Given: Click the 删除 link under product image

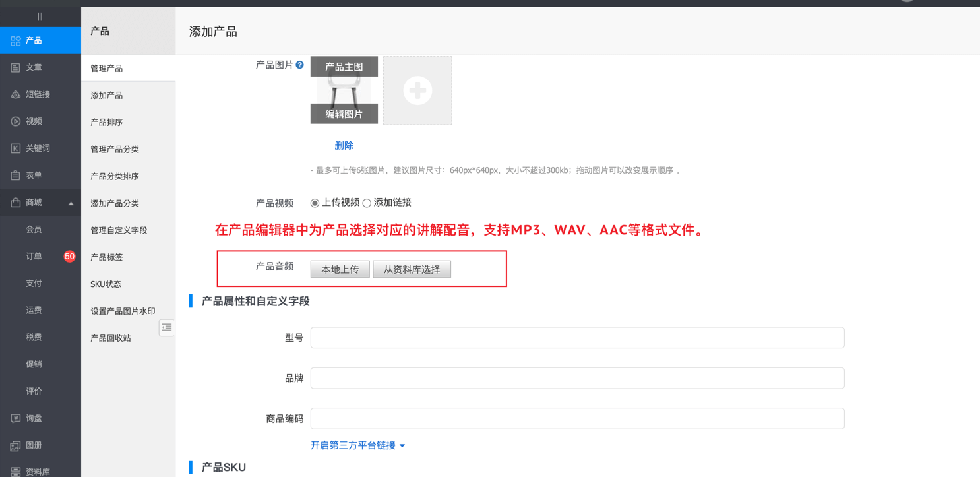Looking at the screenshot, I should [344, 145].
